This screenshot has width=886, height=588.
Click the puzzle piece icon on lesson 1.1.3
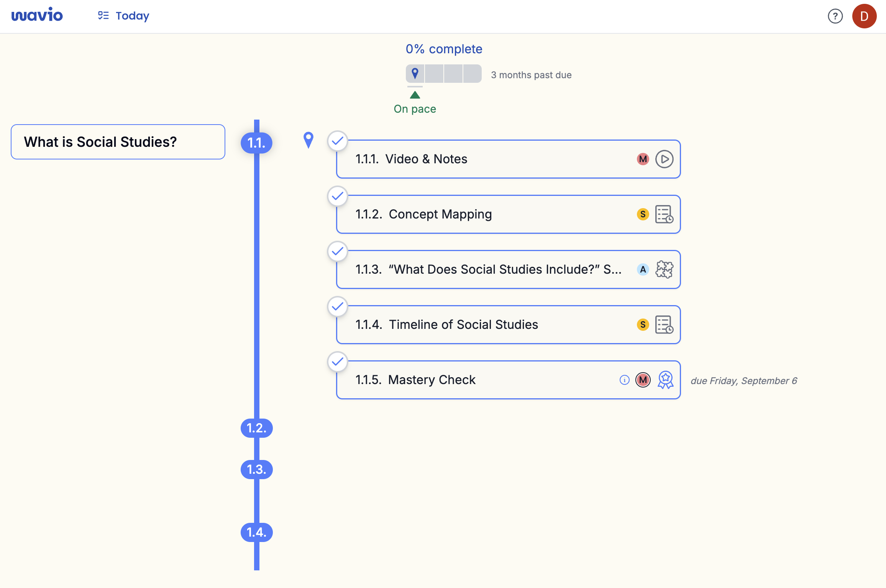(664, 269)
